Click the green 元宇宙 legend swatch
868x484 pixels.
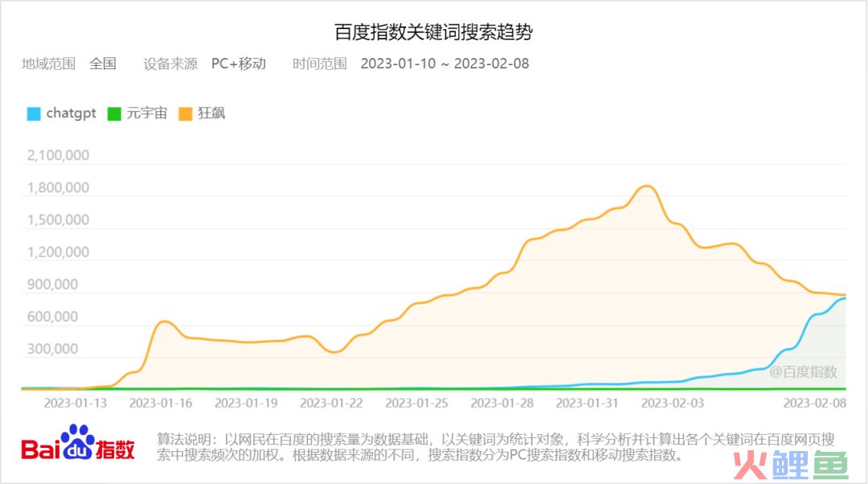(x=114, y=113)
